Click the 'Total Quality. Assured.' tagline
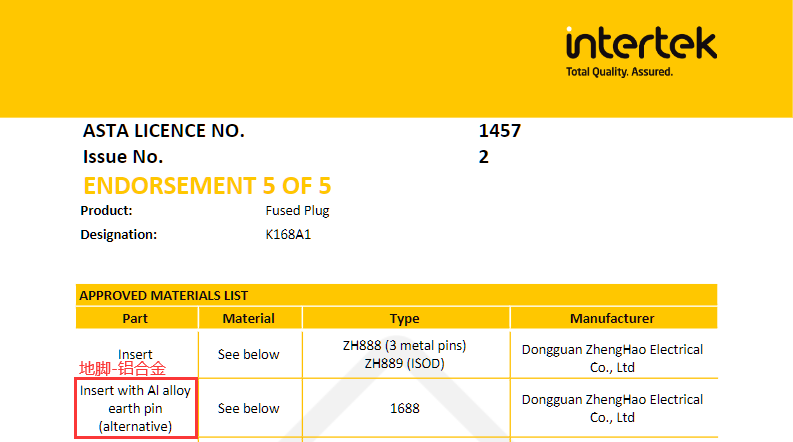793x442 pixels. [x=619, y=73]
